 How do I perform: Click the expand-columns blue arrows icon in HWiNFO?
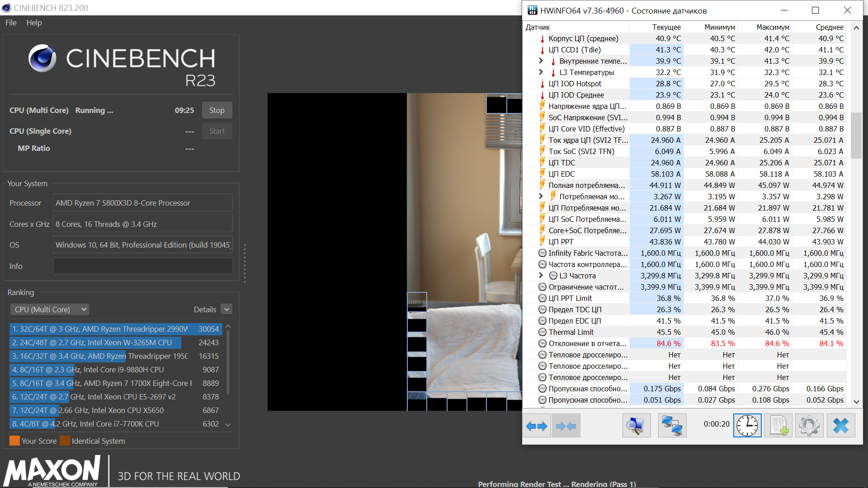click(537, 426)
